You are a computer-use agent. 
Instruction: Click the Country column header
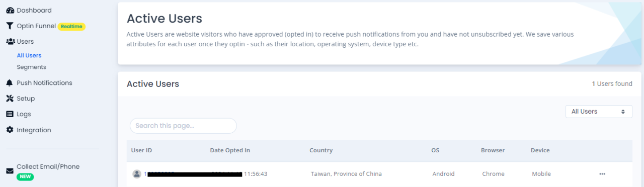[x=321, y=150]
